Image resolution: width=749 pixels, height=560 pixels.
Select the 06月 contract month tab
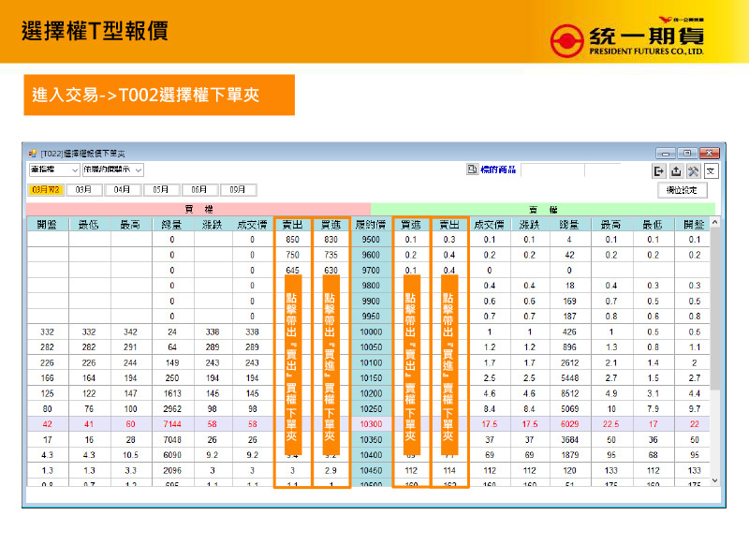click(x=199, y=190)
